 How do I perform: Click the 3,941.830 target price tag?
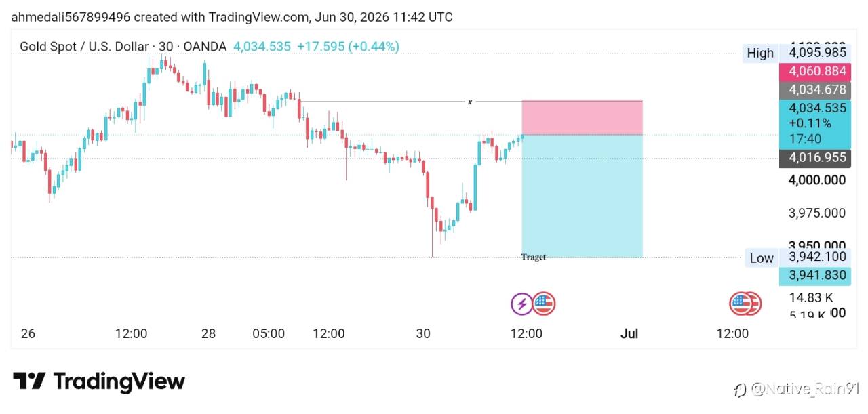pos(816,276)
